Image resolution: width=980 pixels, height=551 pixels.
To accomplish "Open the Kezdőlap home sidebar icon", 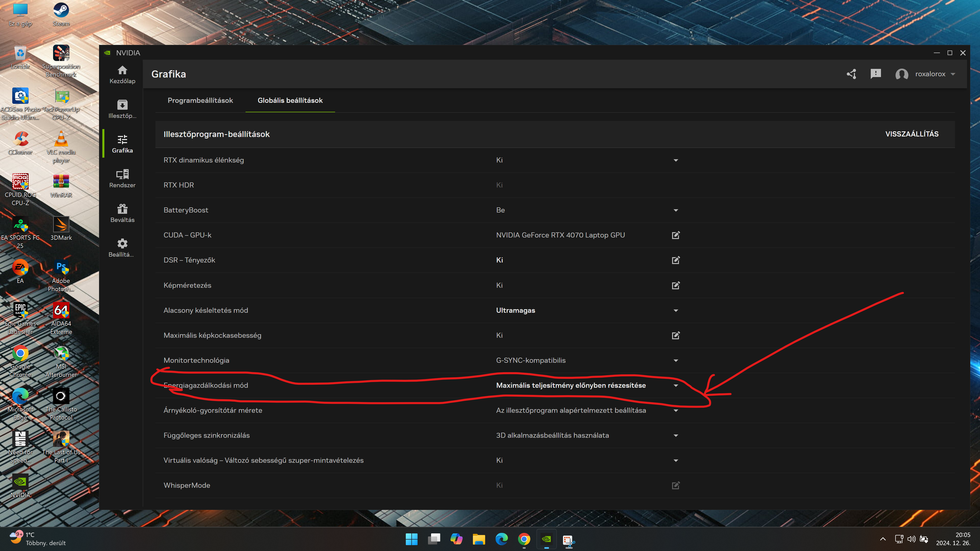I will click(122, 74).
